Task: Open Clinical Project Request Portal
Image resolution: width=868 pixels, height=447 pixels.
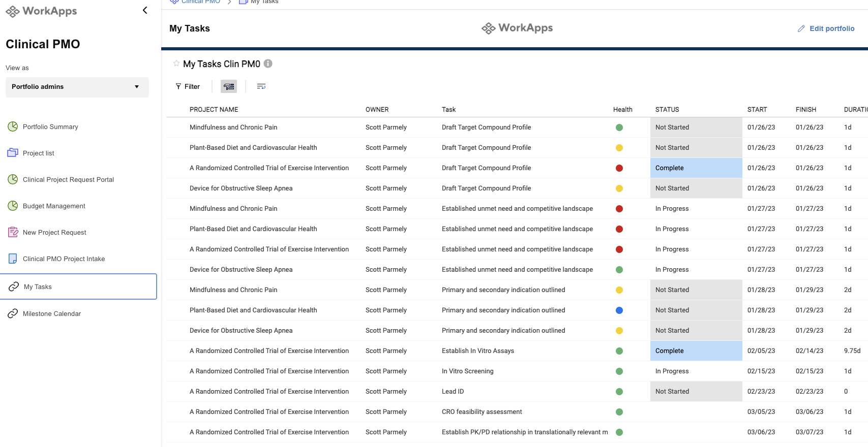Action: coord(68,179)
